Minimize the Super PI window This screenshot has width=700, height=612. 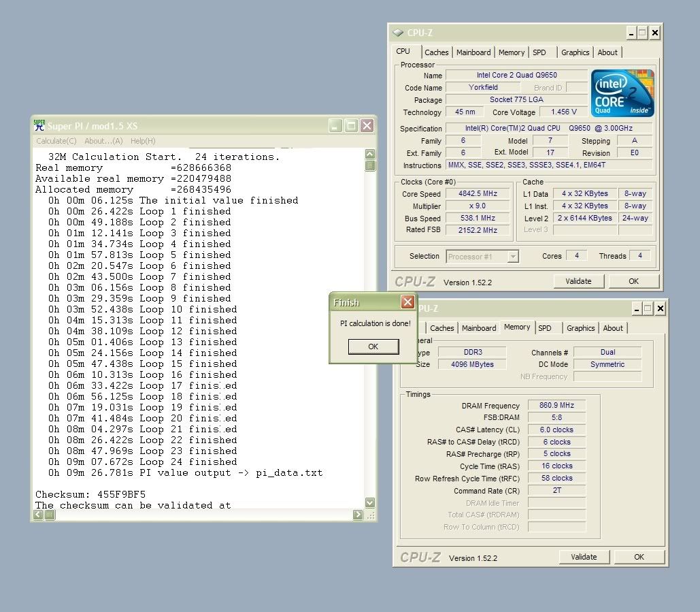point(336,125)
